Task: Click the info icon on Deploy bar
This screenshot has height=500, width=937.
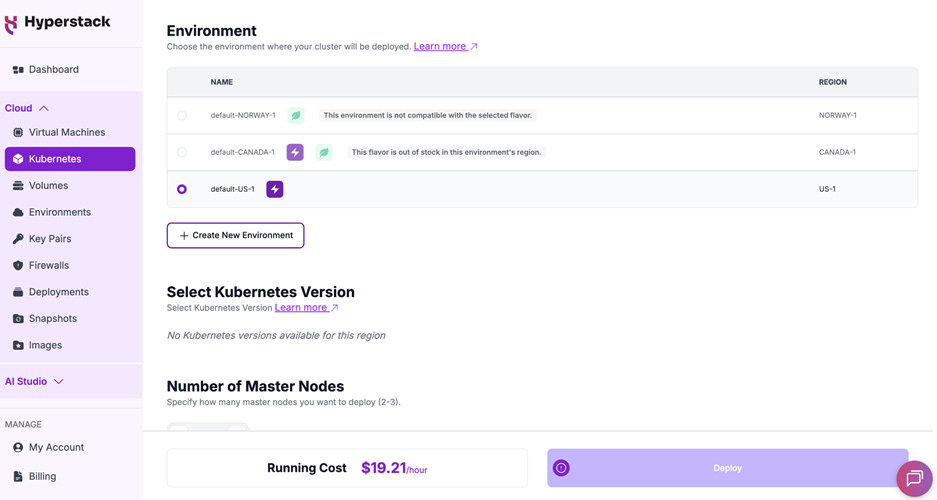Action: (561, 468)
